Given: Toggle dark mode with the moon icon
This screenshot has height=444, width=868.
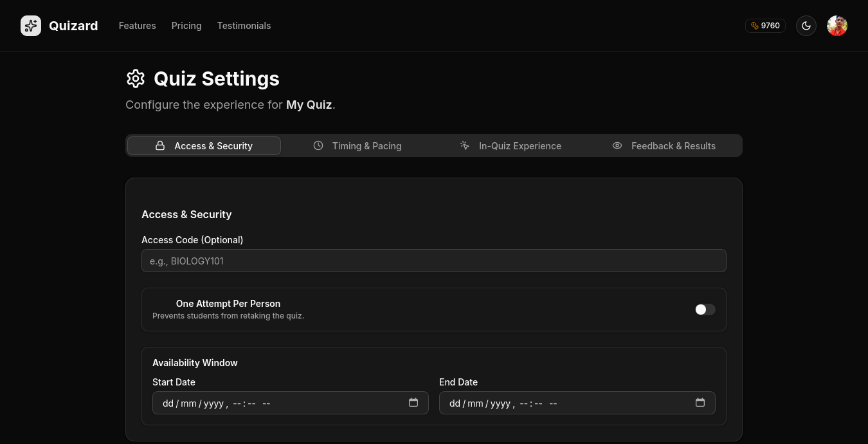Looking at the screenshot, I should 806,26.
